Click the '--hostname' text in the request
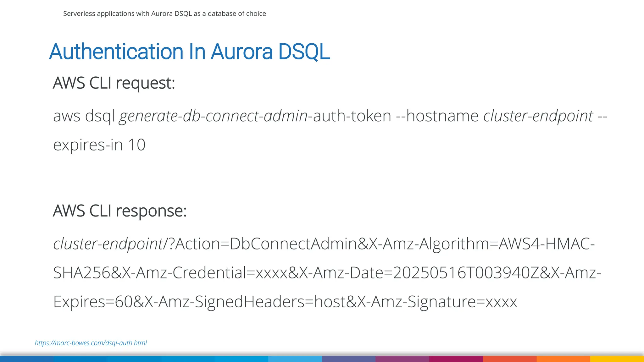The height and width of the screenshot is (362, 644). [x=437, y=116]
